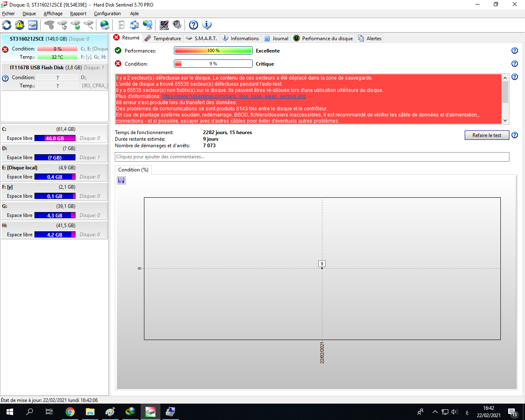Click the blue info bubble toolbar icon
Screen dimensions: 525x420
[207, 25]
